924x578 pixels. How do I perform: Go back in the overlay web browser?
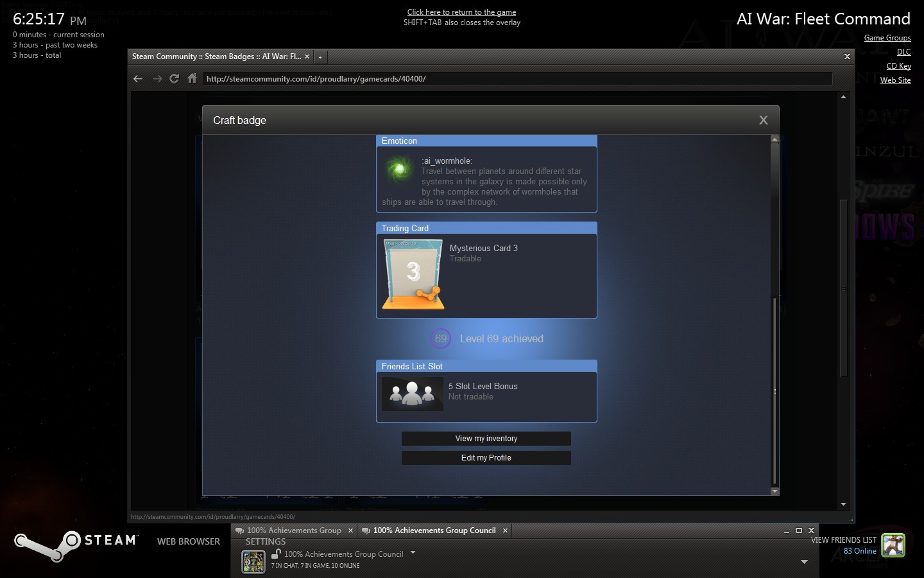click(138, 78)
